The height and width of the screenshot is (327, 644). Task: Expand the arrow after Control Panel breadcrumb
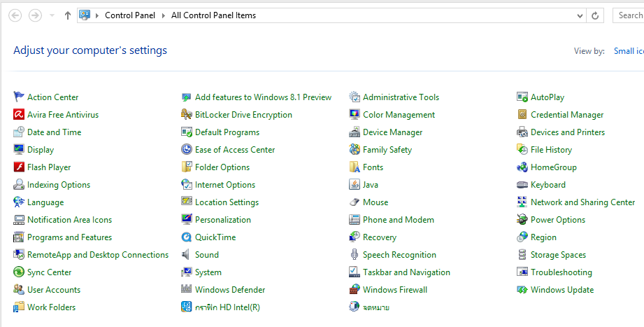tap(164, 15)
